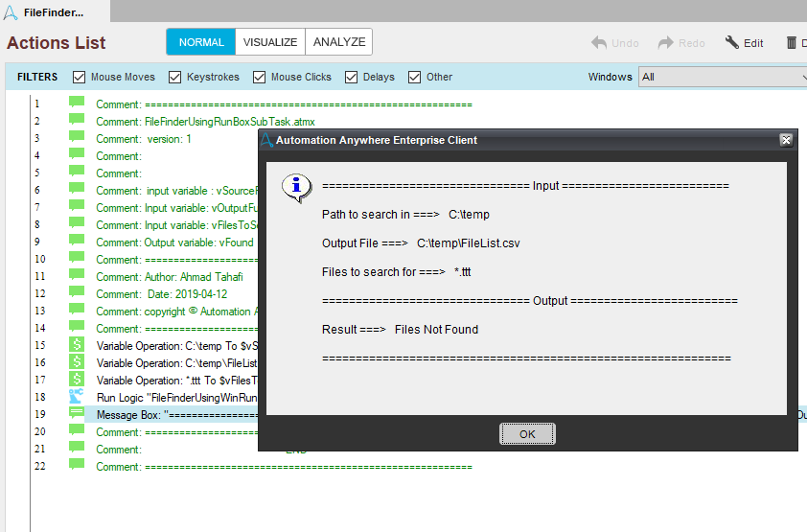This screenshot has height=532, width=807.
Task: Click the Edit wrench icon
Action: [732, 42]
